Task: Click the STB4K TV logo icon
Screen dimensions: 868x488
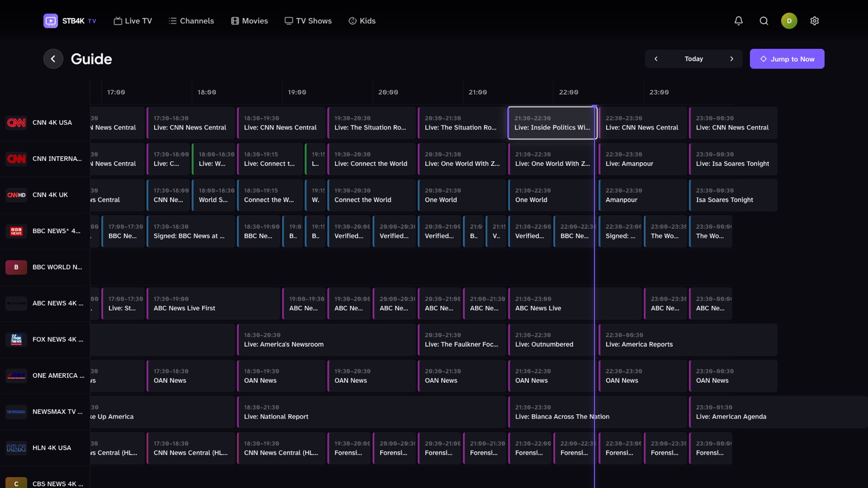Action: point(50,21)
